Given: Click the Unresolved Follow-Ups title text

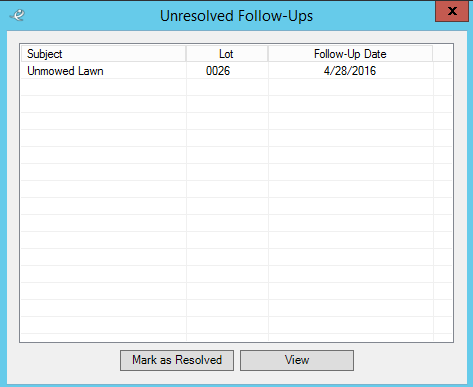Looking at the screenshot, I should 236,16.
